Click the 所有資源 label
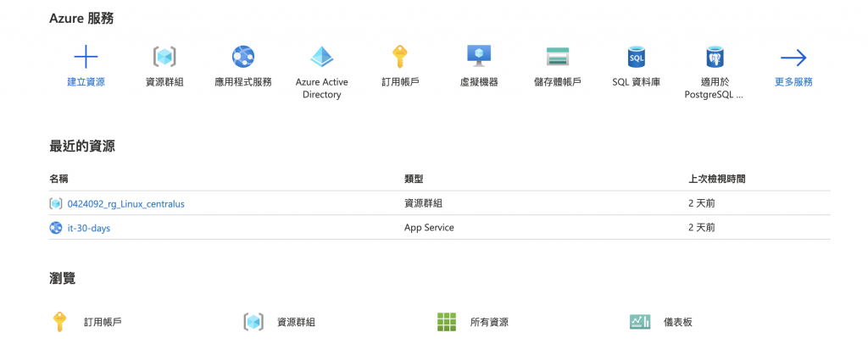The height and width of the screenshot is (349, 868). coord(489,322)
